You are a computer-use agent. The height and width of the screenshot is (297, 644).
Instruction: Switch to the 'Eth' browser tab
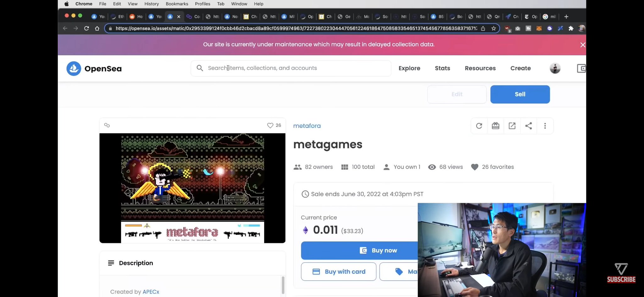(x=118, y=17)
